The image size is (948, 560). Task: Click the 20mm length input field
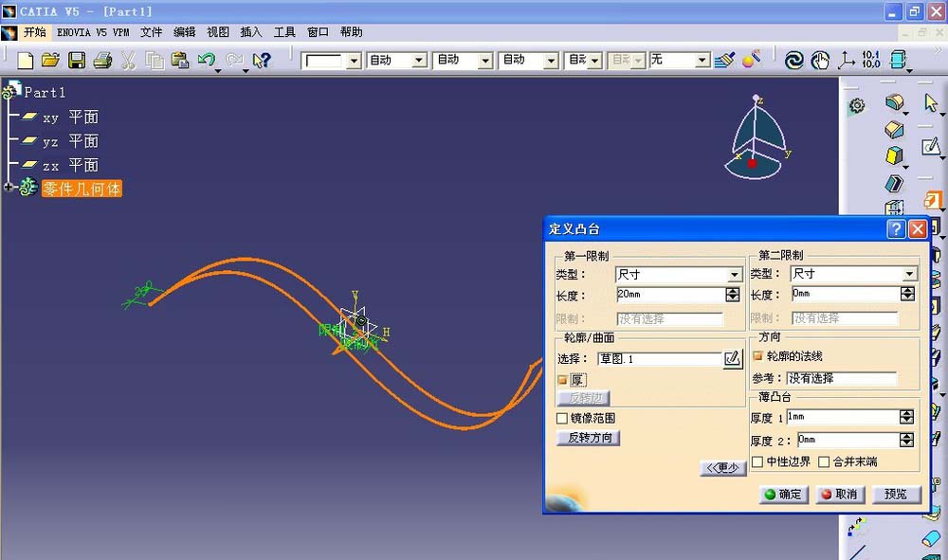point(670,295)
